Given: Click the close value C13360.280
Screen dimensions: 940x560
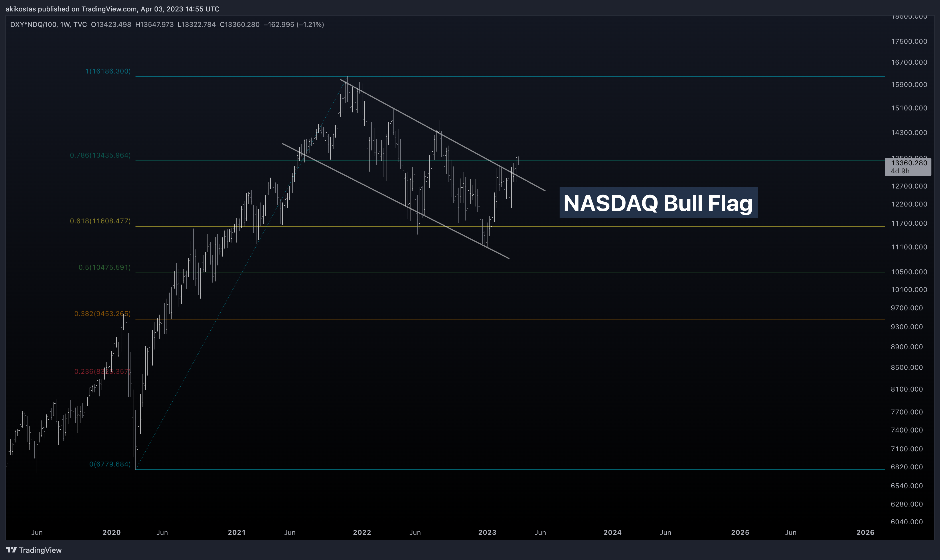Looking at the screenshot, I should (x=240, y=25).
